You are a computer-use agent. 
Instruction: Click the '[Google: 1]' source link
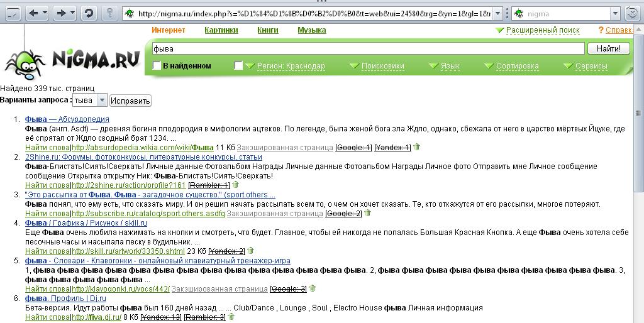coord(353,147)
